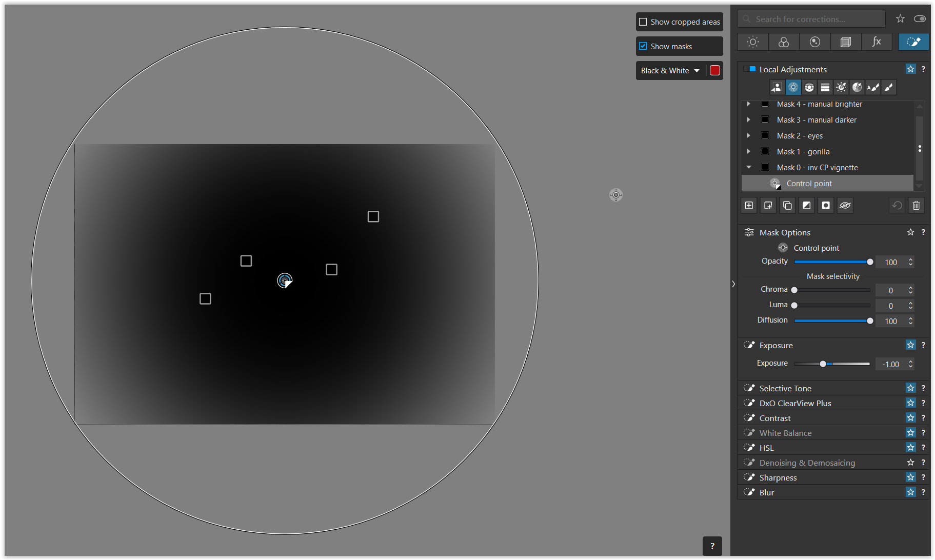Viewport: 935px width, 560px height.
Task: Select the AI mask selection tool
Action: click(x=777, y=88)
